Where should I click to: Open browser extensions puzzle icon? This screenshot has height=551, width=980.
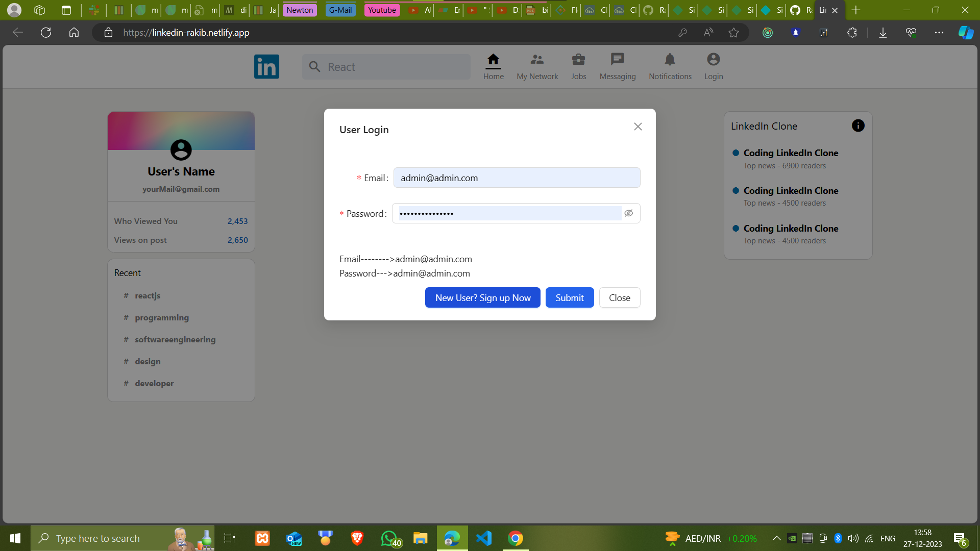click(x=852, y=33)
